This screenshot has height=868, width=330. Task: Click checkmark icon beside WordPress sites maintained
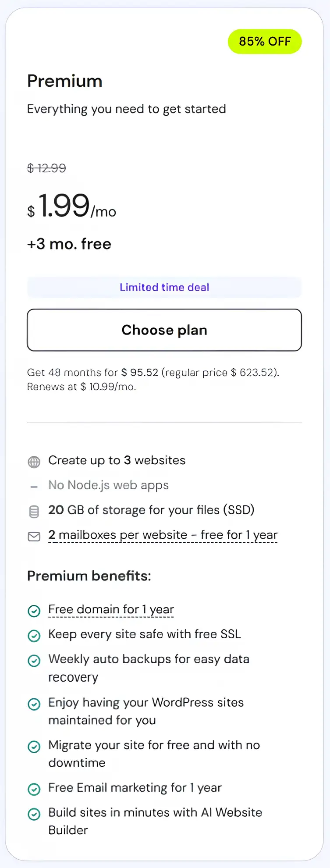pos(34,704)
